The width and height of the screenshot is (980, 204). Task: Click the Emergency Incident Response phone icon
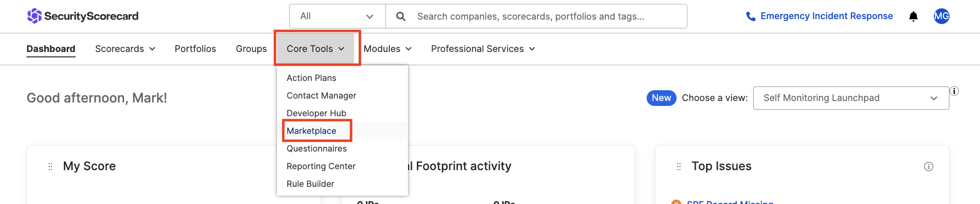point(750,17)
